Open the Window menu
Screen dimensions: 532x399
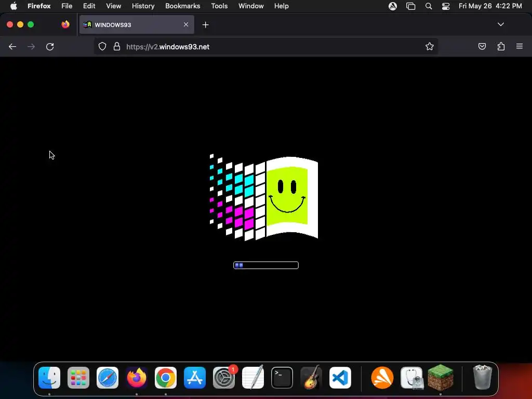click(x=251, y=6)
